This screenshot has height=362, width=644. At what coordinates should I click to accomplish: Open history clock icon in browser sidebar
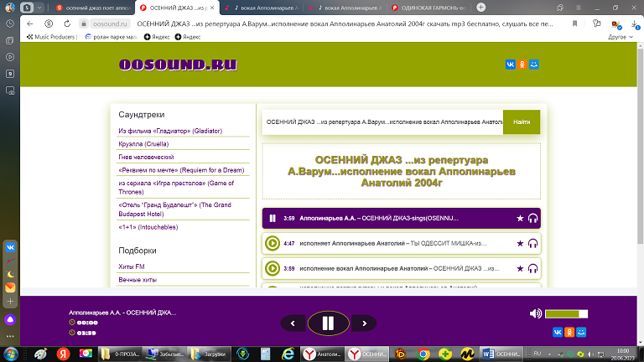pos(10,23)
